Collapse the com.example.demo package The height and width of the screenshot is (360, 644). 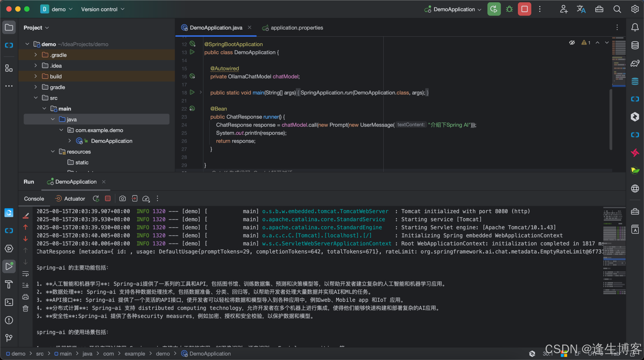pyautogui.click(x=61, y=130)
